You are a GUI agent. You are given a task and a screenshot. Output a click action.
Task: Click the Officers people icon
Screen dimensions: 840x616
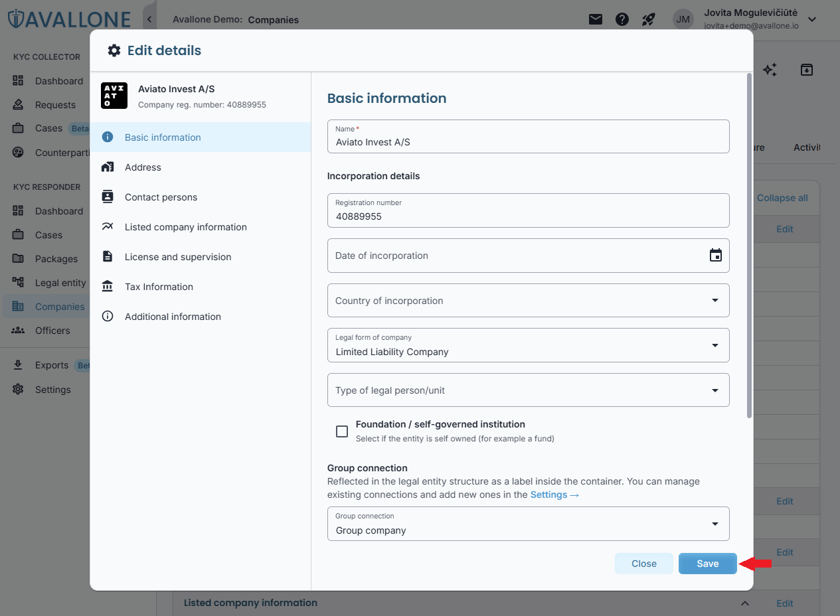coord(18,331)
